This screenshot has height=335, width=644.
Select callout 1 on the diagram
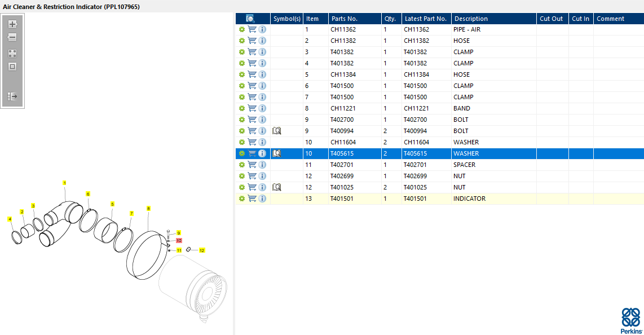tap(64, 183)
